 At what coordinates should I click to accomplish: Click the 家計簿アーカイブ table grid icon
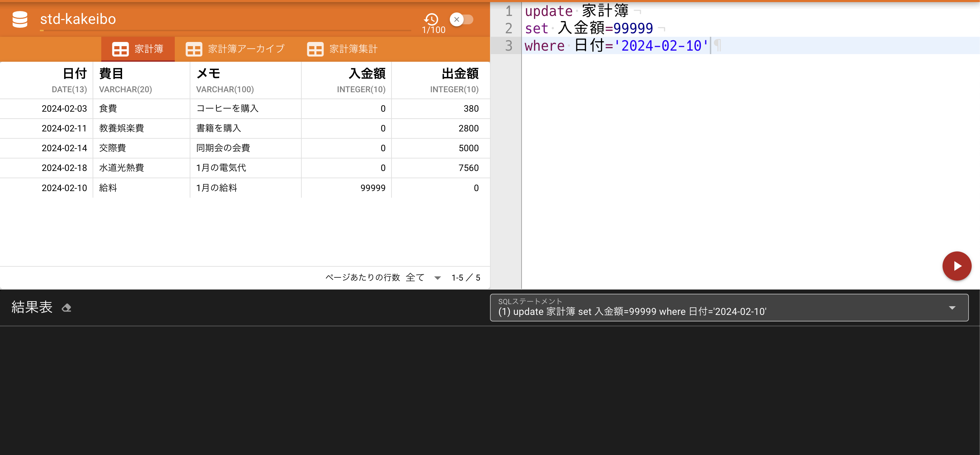pos(194,49)
